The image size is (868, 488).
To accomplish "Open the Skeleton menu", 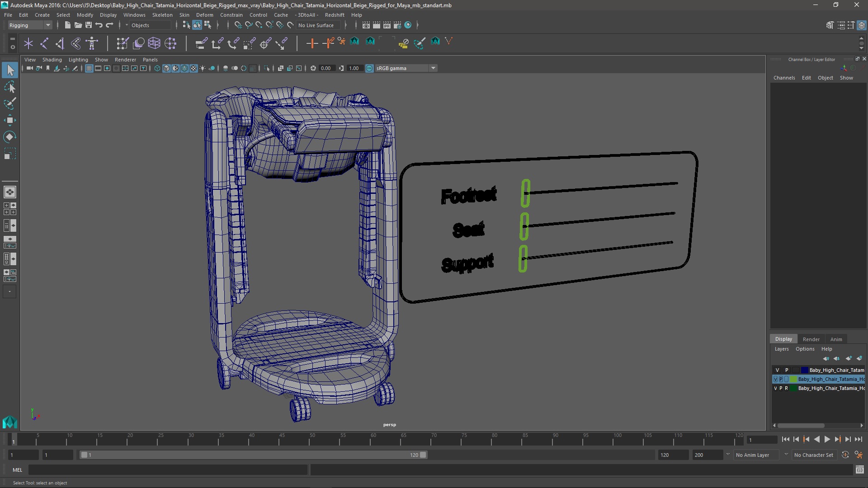I will pos(162,15).
